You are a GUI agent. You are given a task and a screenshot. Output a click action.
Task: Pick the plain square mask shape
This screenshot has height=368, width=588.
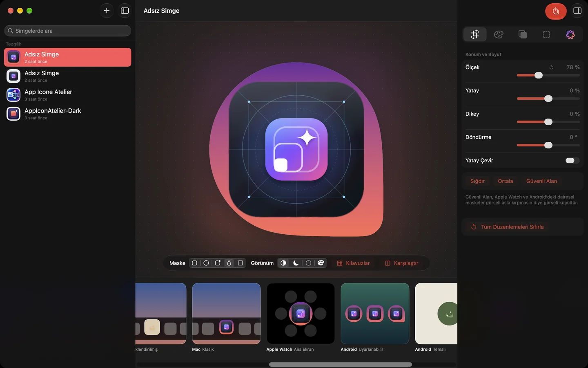241,263
